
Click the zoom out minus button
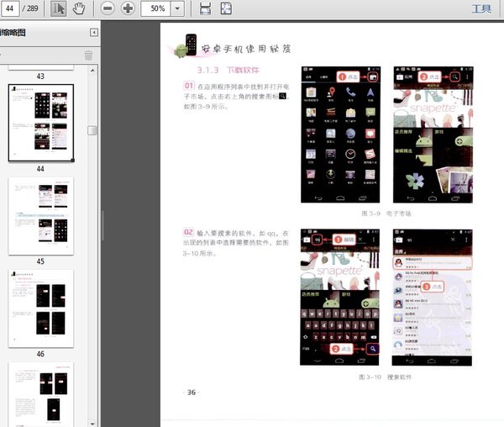click(108, 9)
